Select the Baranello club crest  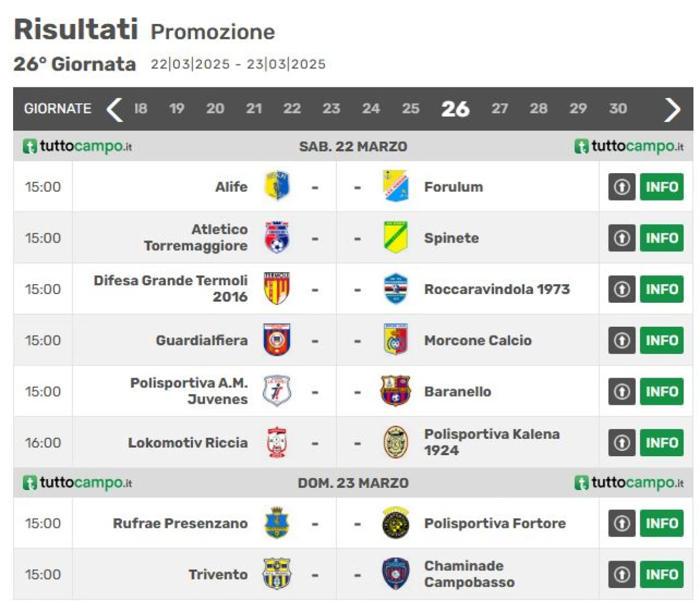[x=395, y=391]
